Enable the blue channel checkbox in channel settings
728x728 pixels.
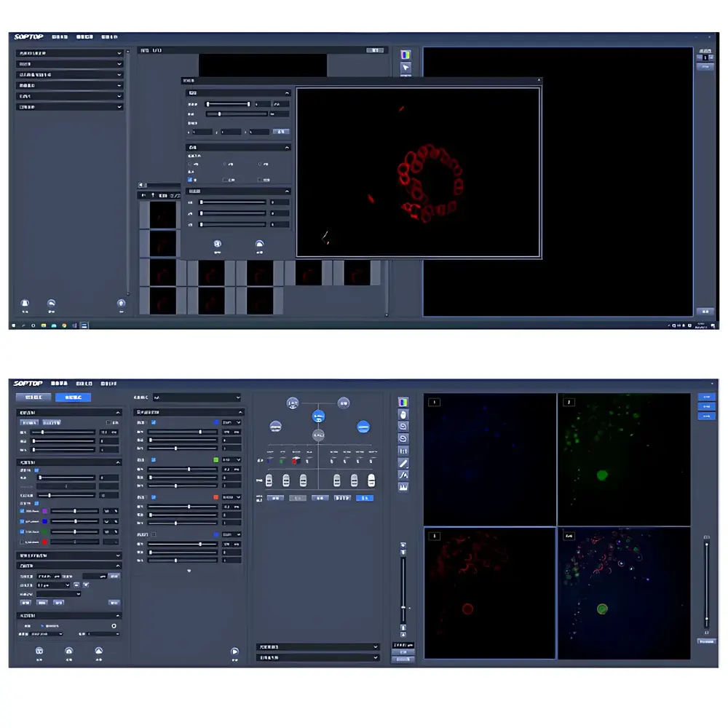pos(153,422)
